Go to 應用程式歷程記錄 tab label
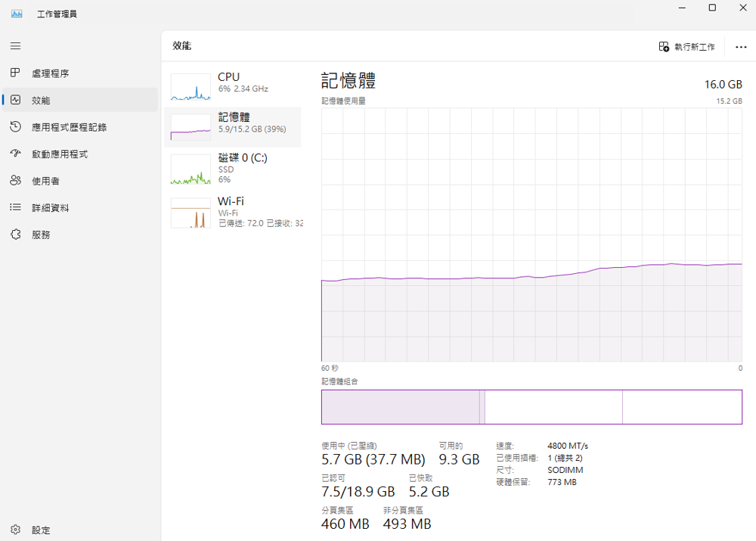This screenshot has height=541, width=756. (70, 127)
